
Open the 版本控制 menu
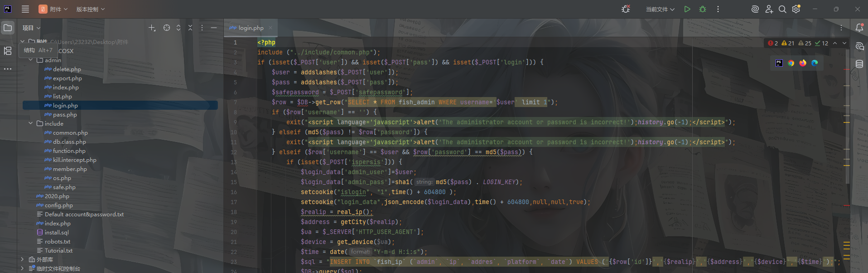click(90, 9)
